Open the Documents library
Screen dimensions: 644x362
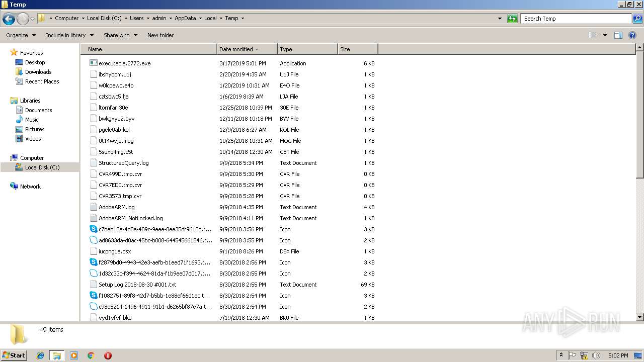tap(38, 110)
